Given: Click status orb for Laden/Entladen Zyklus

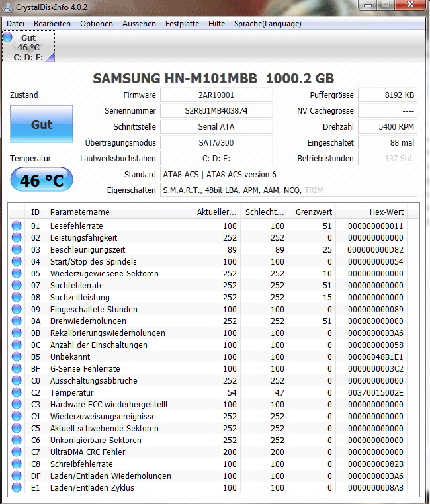Looking at the screenshot, I should click(x=17, y=487).
